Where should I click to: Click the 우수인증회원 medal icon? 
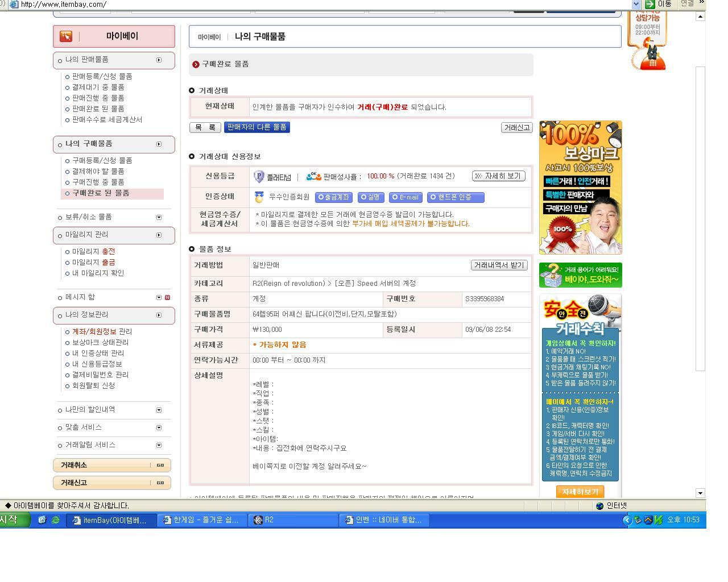(259, 197)
